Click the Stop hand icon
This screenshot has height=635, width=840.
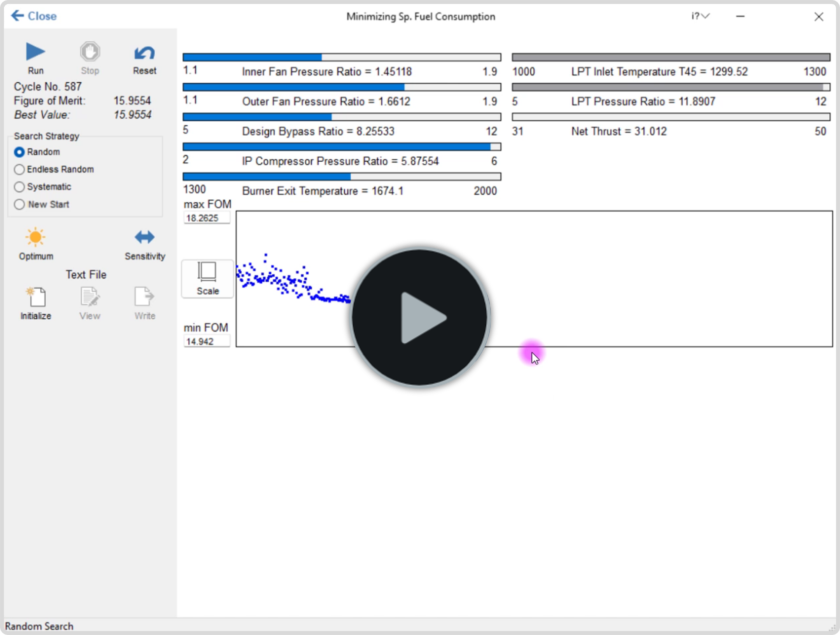90,52
